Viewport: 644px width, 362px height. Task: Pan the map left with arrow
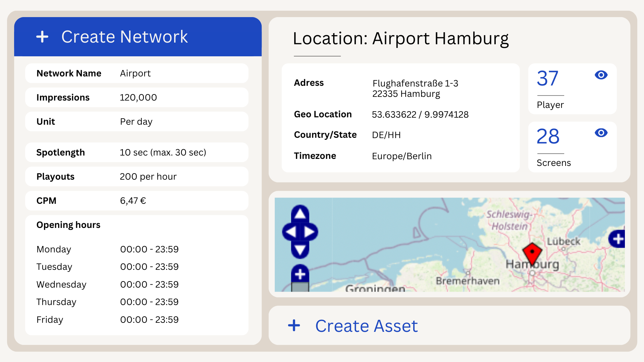pos(290,232)
